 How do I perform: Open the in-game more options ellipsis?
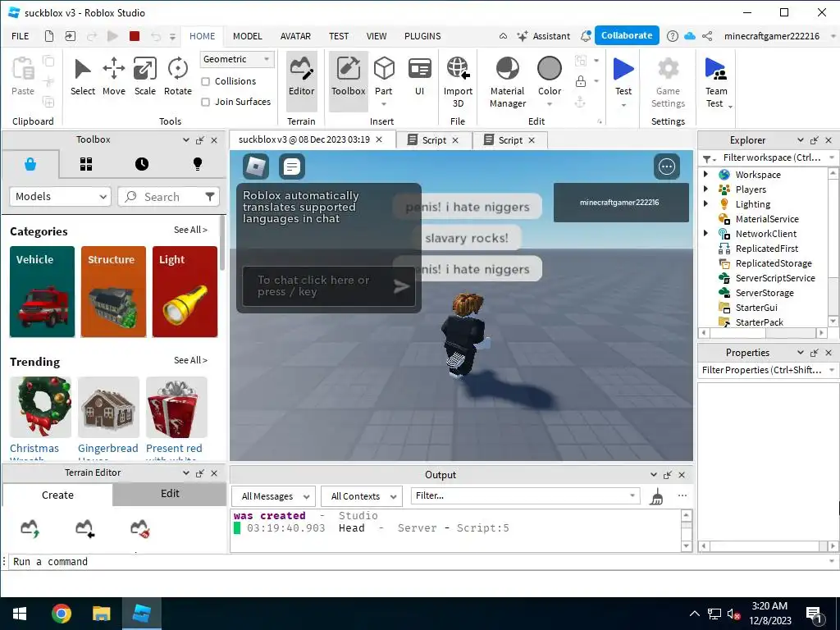pyautogui.click(x=667, y=167)
